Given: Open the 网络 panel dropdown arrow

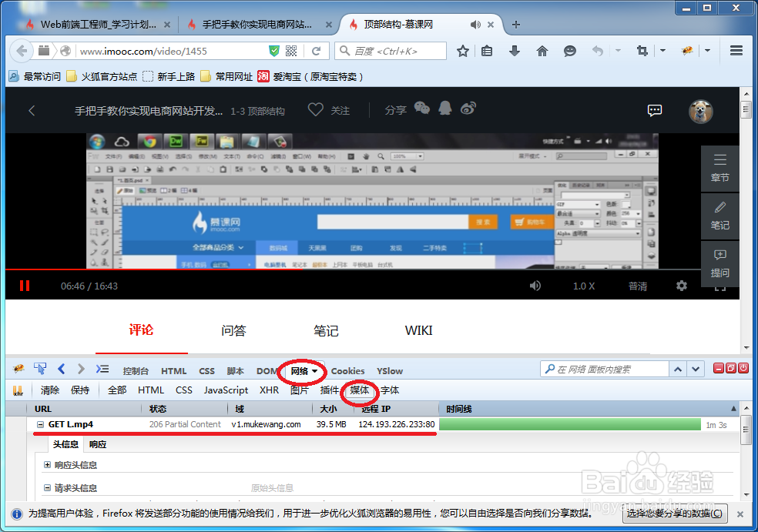Looking at the screenshot, I should (x=315, y=371).
